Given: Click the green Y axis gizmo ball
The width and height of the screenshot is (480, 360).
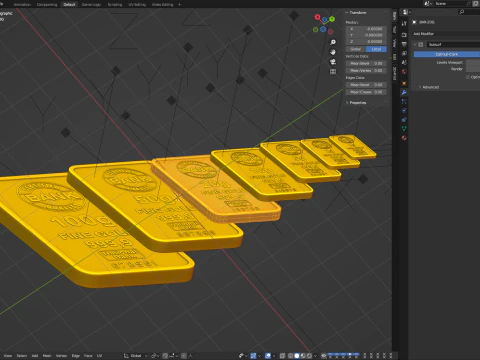Looking at the screenshot, I should coord(332,19).
